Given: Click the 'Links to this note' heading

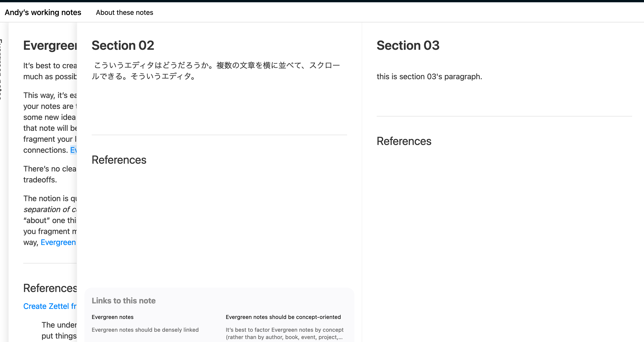Looking at the screenshot, I should click(124, 300).
